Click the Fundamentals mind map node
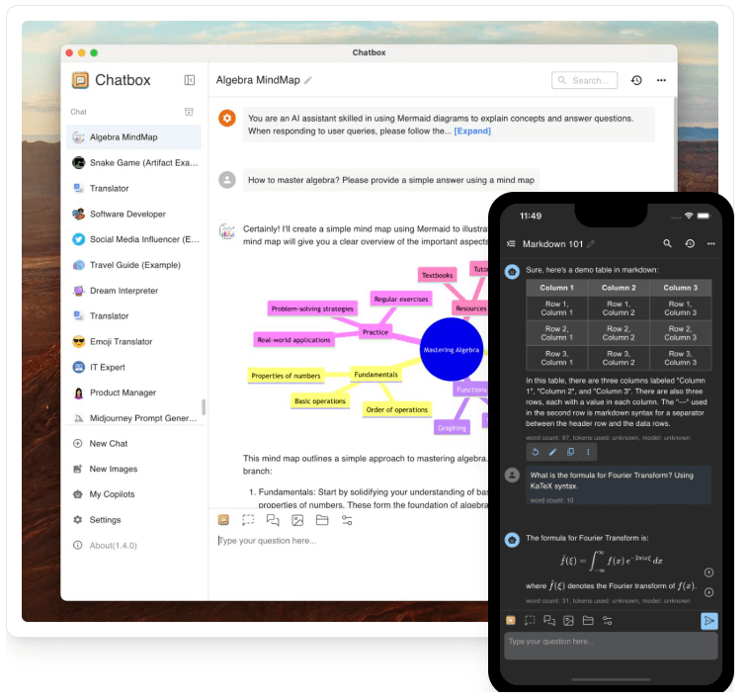 point(375,375)
